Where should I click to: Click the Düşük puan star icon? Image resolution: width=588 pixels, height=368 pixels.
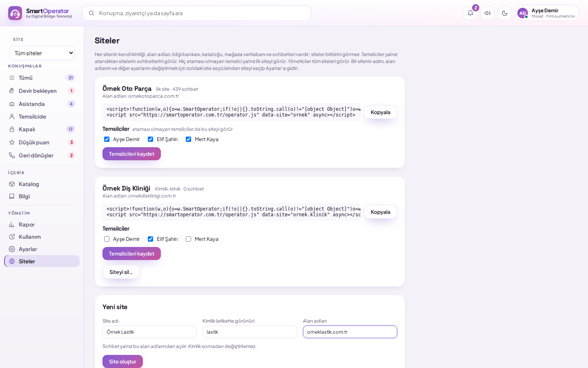tap(12, 142)
